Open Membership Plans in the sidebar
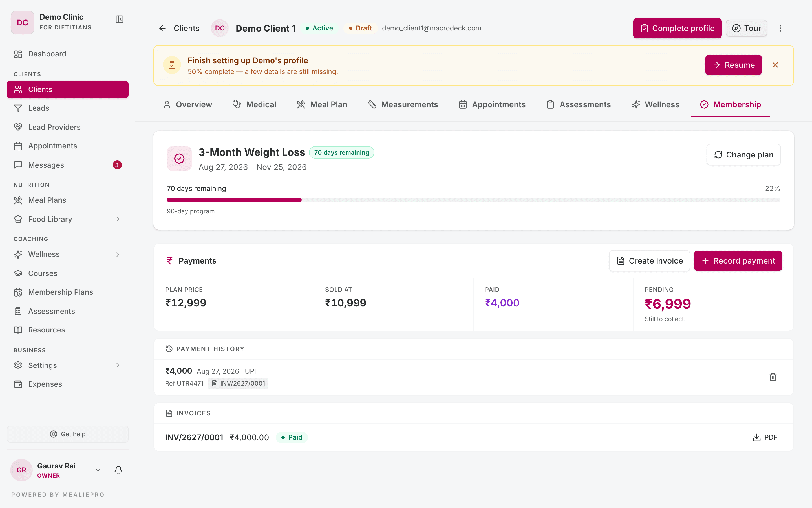Image resolution: width=812 pixels, height=508 pixels. [67, 292]
